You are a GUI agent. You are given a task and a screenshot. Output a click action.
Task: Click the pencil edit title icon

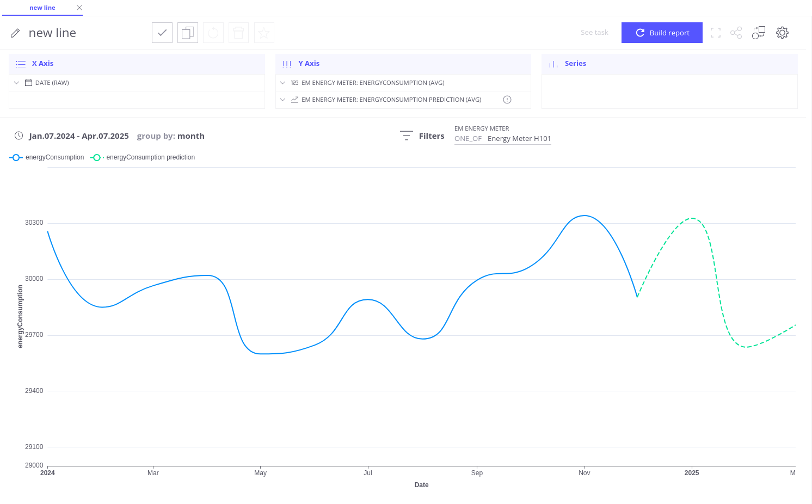coord(15,33)
